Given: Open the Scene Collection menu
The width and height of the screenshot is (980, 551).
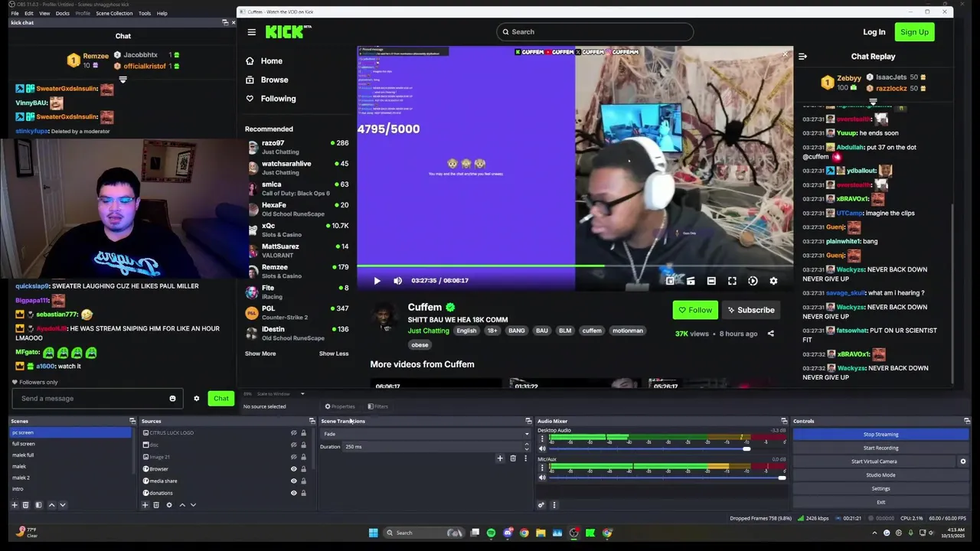Looking at the screenshot, I should [114, 13].
